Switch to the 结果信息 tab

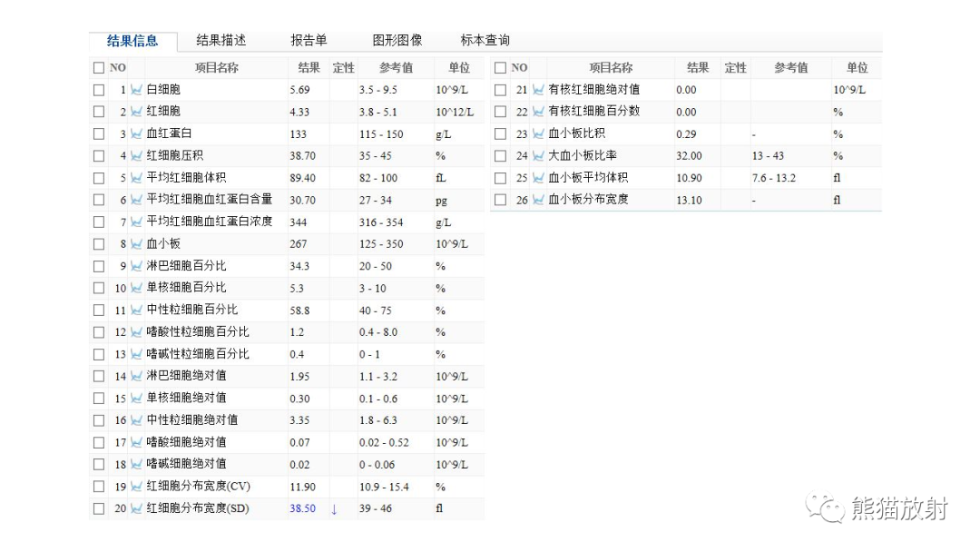tap(132, 41)
